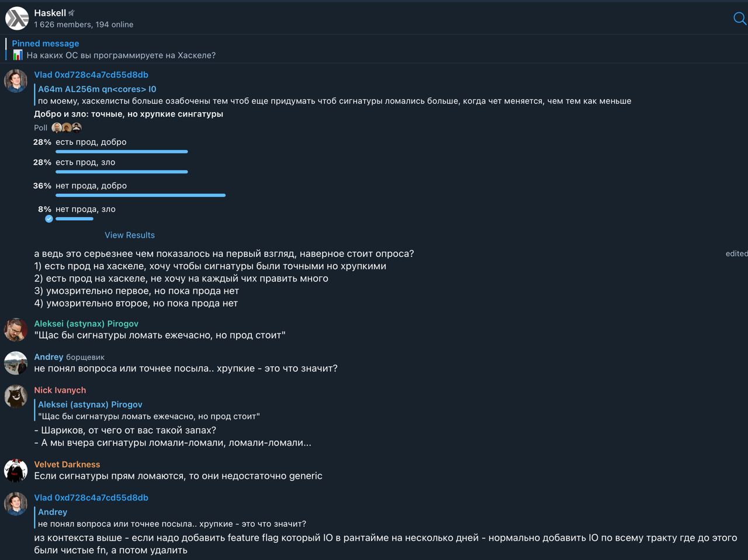Select poll option "есть прод, зло"
Screen dimensions: 748x560
pos(85,162)
